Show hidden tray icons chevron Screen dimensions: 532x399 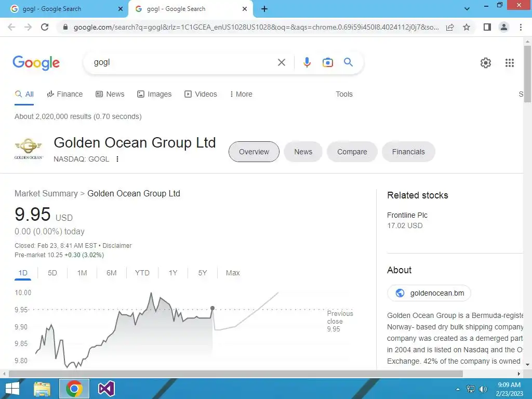(458, 389)
